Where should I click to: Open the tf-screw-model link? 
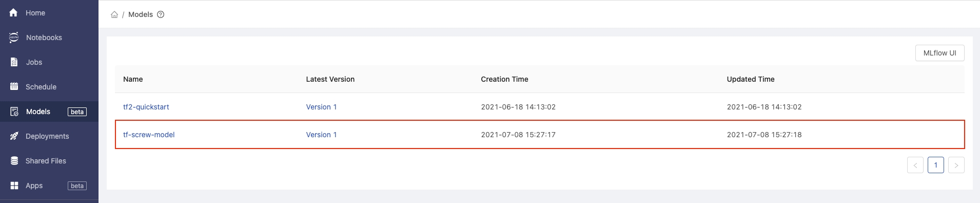pos(149,135)
